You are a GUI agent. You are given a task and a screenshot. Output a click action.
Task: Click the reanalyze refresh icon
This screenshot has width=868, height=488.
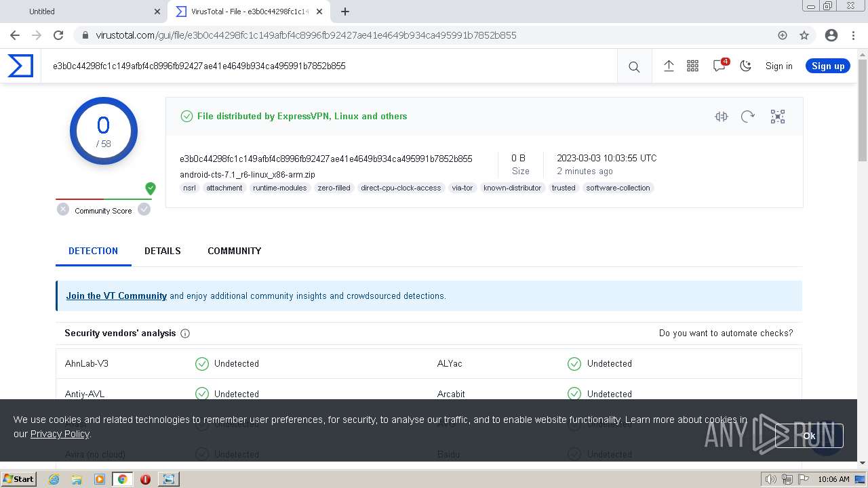click(x=748, y=117)
